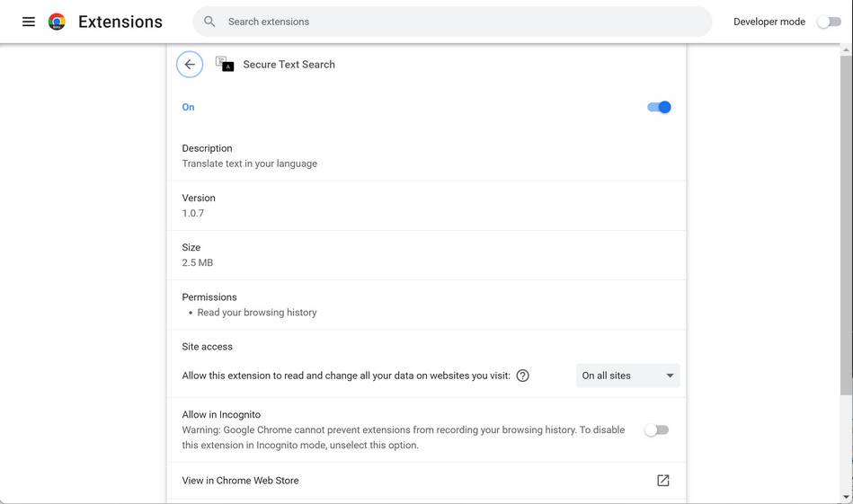Click the vertical scrollbar thumb
The width and height of the screenshot is (853, 504).
(846, 225)
